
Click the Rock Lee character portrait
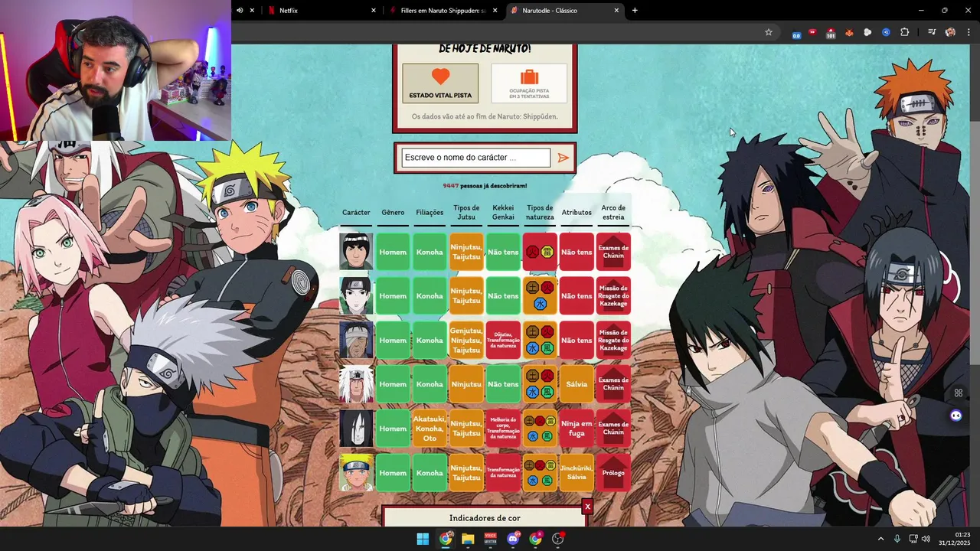click(x=356, y=252)
